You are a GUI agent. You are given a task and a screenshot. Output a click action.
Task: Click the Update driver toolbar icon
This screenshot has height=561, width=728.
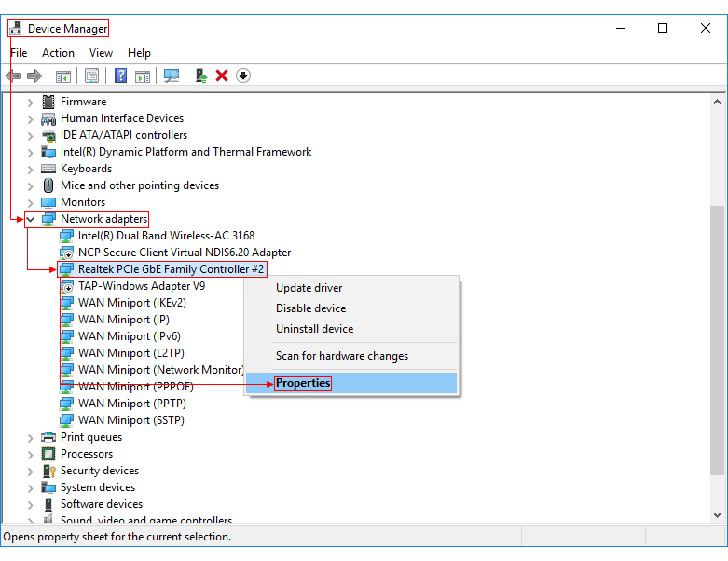pyautogui.click(x=200, y=75)
